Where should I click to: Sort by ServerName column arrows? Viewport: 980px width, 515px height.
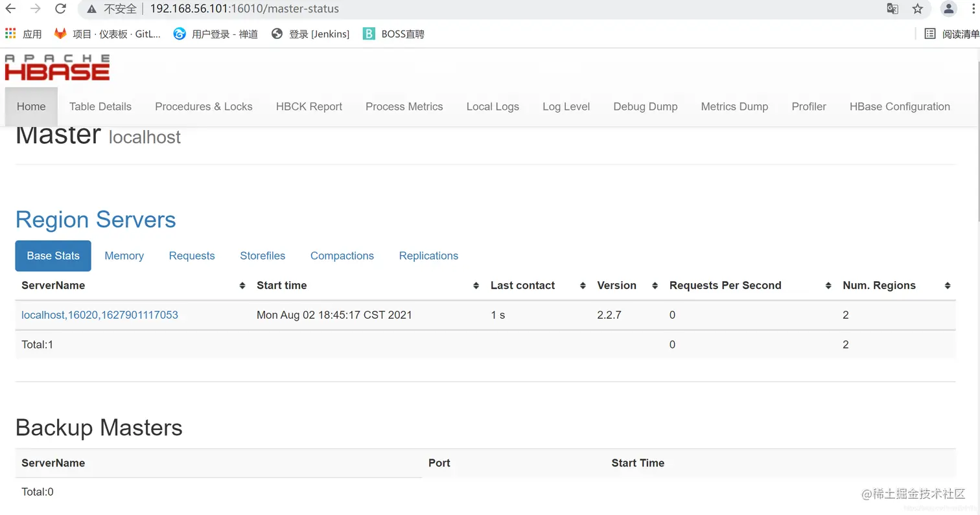(x=242, y=286)
